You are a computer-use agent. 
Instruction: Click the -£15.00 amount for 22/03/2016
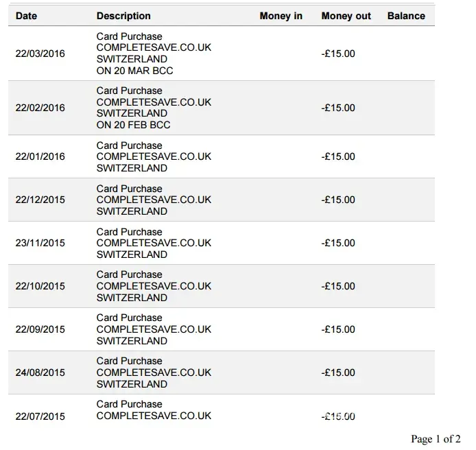pyautogui.click(x=338, y=54)
